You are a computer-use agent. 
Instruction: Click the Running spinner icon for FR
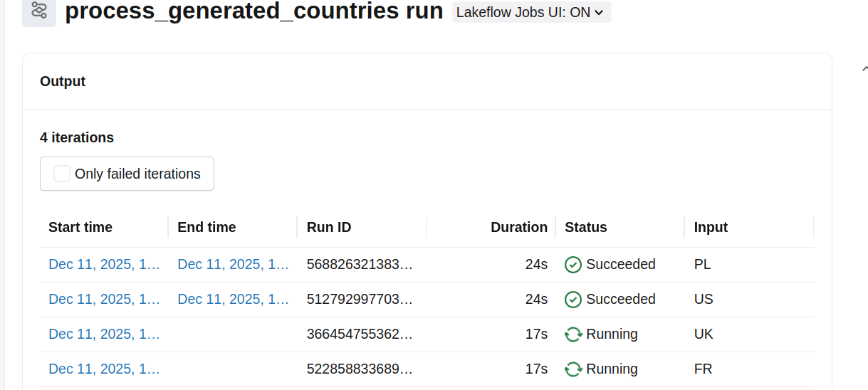coord(573,369)
